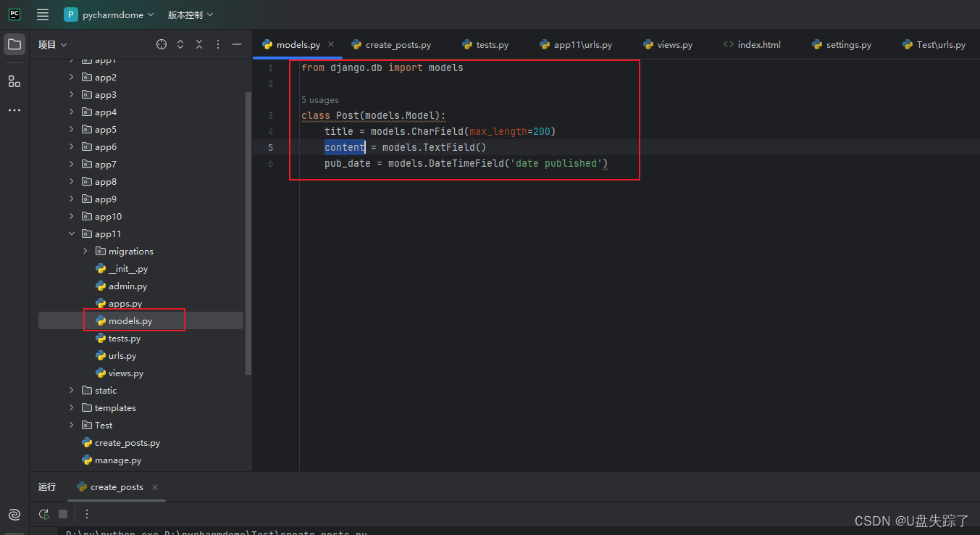Hide the project tool window
This screenshot has width=980, height=535.
pos(237,43)
